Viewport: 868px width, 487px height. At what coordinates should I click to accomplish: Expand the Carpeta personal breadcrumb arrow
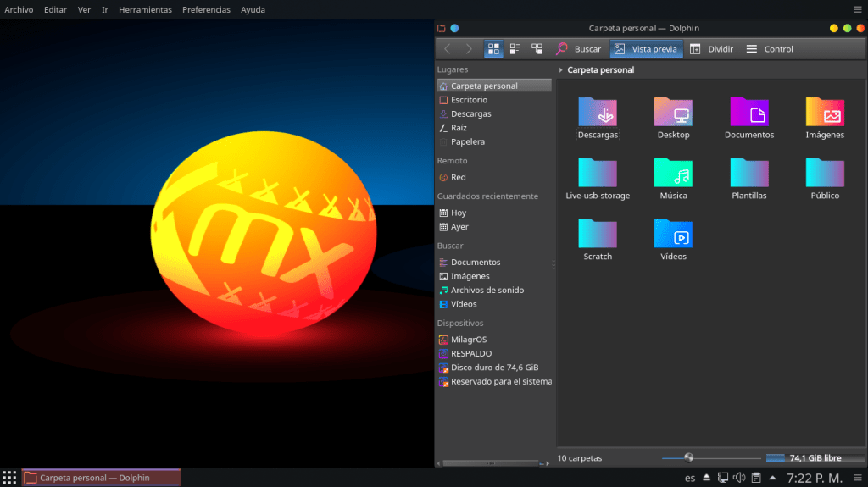561,70
